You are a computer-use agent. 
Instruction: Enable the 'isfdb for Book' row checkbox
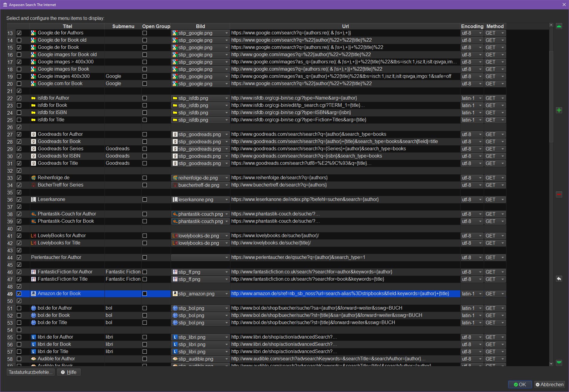[x=19, y=105]
